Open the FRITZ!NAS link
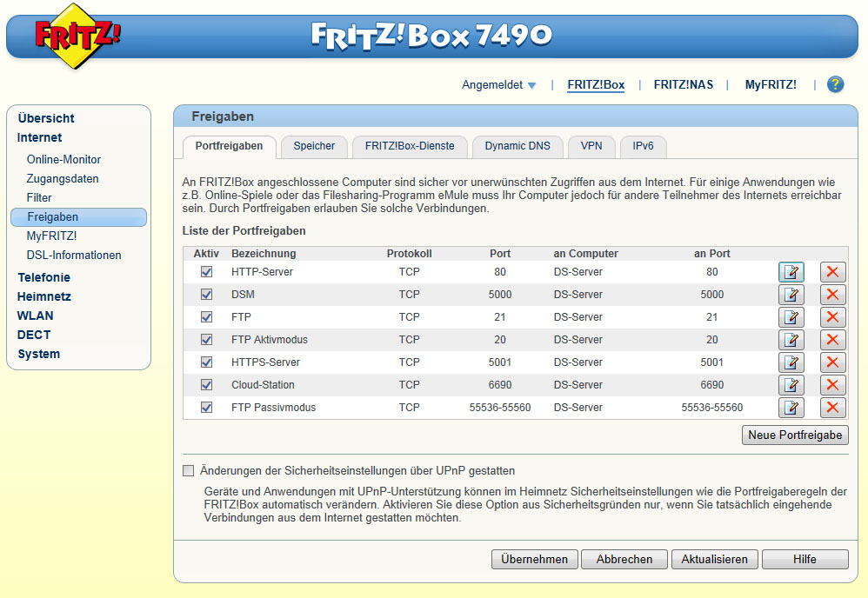Image resolution: width=868 pixels, height=598 pixels. coord(683,84)
